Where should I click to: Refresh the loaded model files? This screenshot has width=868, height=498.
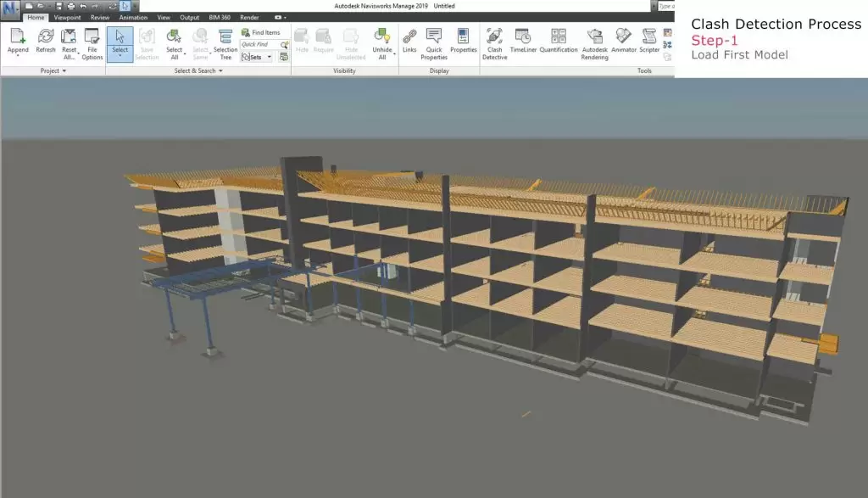pyautogui.click(x=46, y=41)
